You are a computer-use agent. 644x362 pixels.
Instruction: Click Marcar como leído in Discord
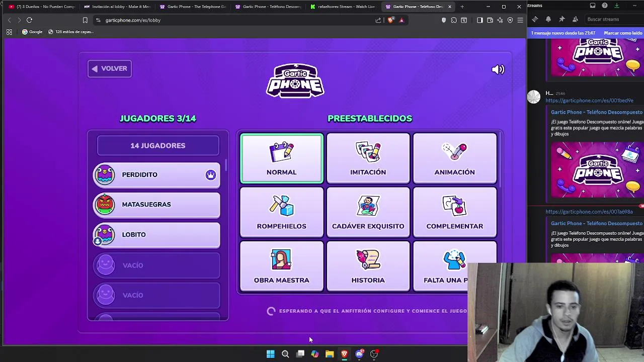623,33
